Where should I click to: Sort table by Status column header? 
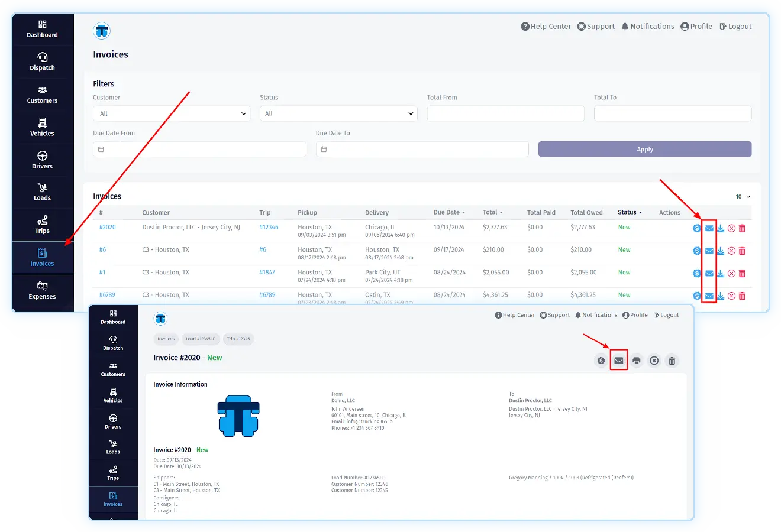click(630, 212)
